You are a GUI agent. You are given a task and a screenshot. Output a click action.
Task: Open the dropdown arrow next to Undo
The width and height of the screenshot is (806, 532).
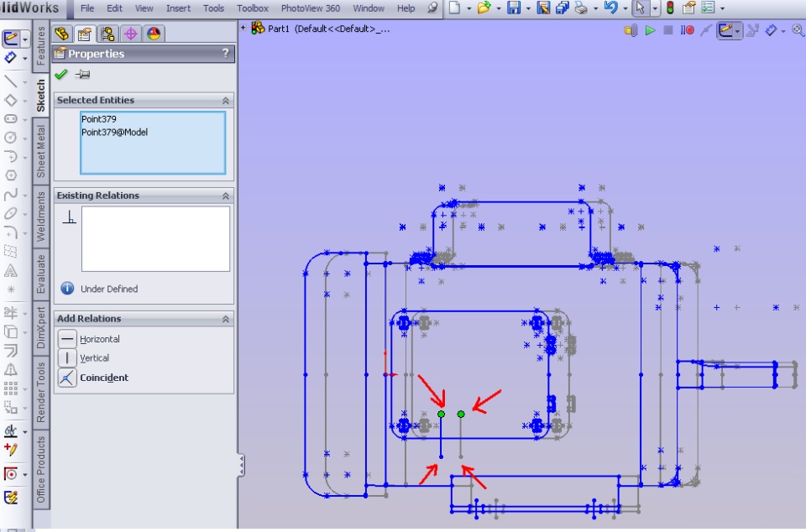coord(625,8)
